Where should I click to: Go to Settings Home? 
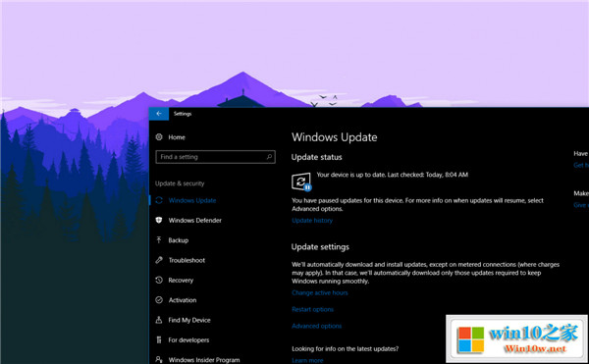pos(177,137)
